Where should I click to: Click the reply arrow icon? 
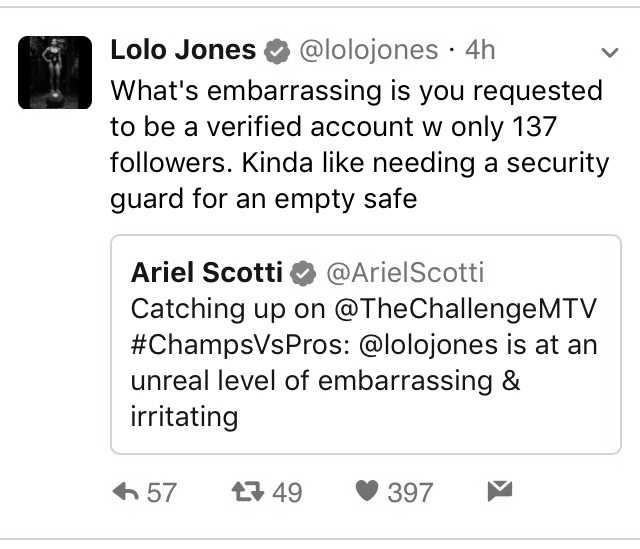(125, 491)
